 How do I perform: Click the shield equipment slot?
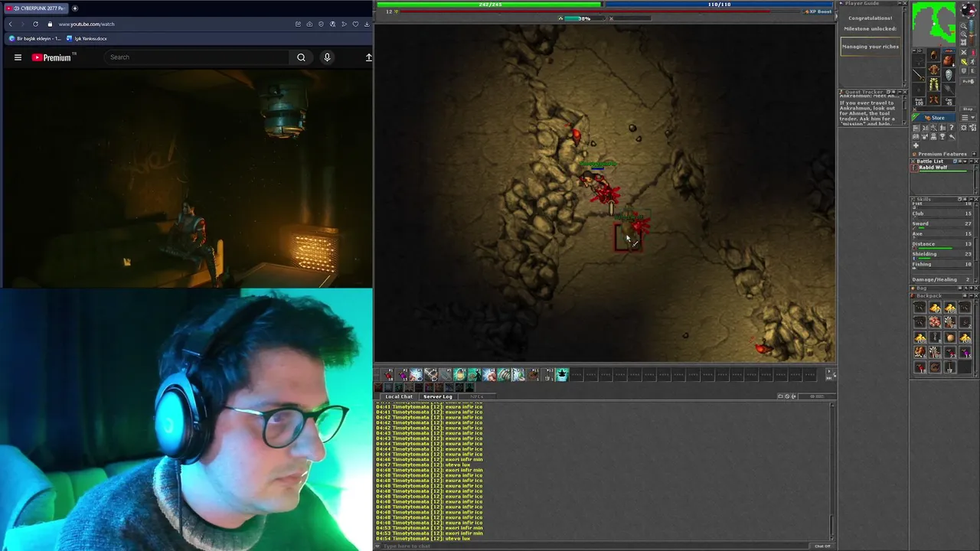949,75
